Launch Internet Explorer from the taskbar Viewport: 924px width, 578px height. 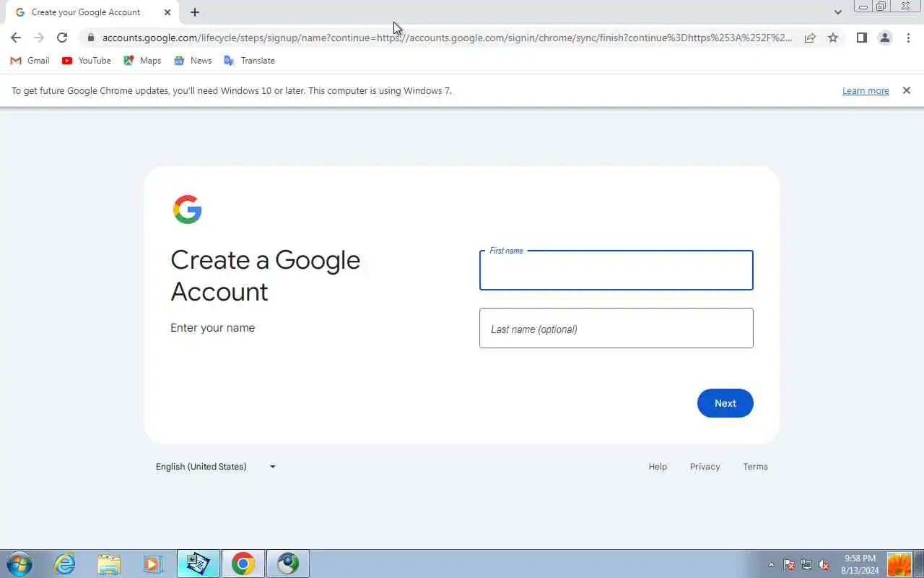pyautogui.click(x=65, y=564)
